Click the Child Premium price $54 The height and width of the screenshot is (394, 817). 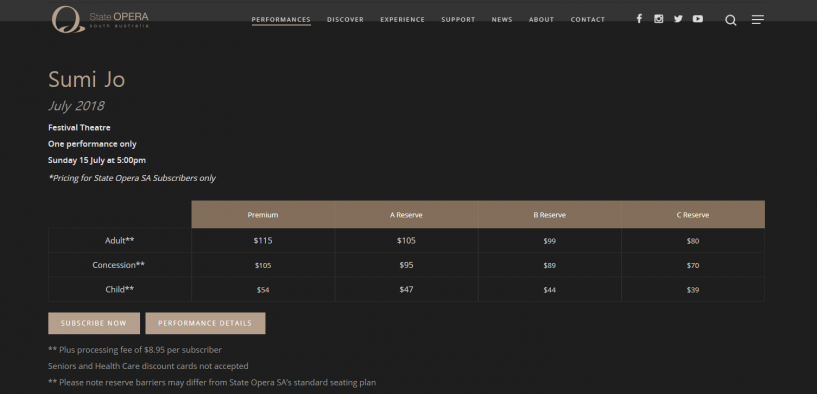(263, 290)
